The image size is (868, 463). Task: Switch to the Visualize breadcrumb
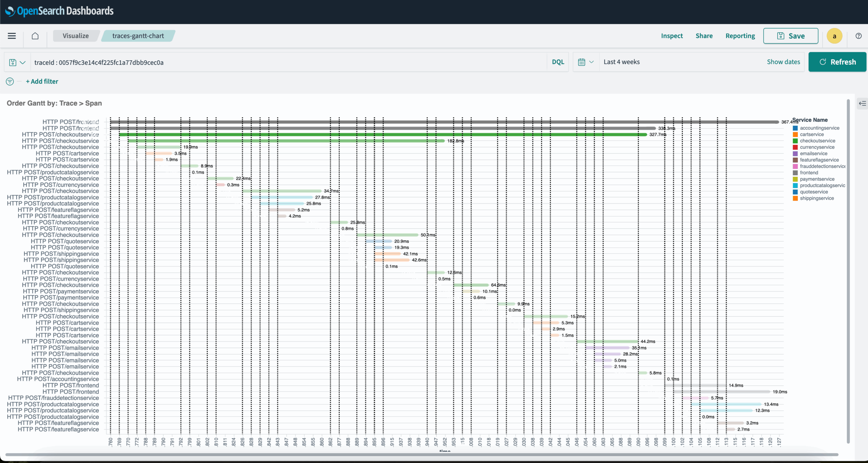pyautogui.click(x=75, y=36)
